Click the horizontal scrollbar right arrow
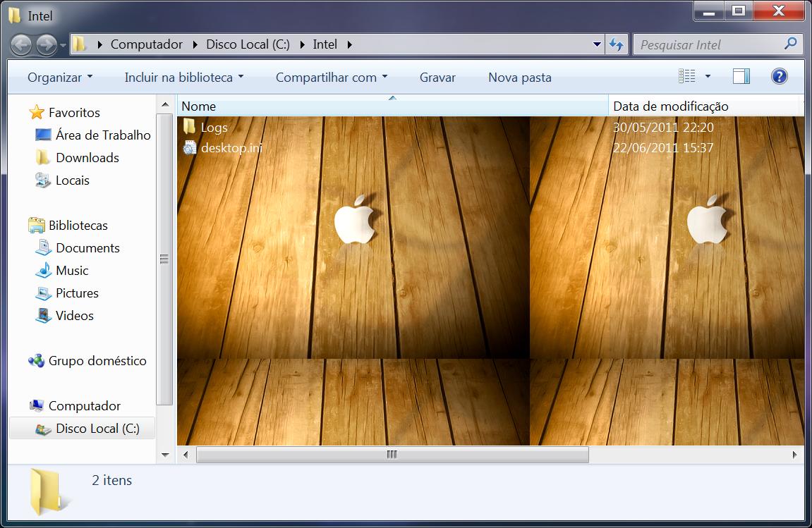Screen dimensions: 812x528 794,455
